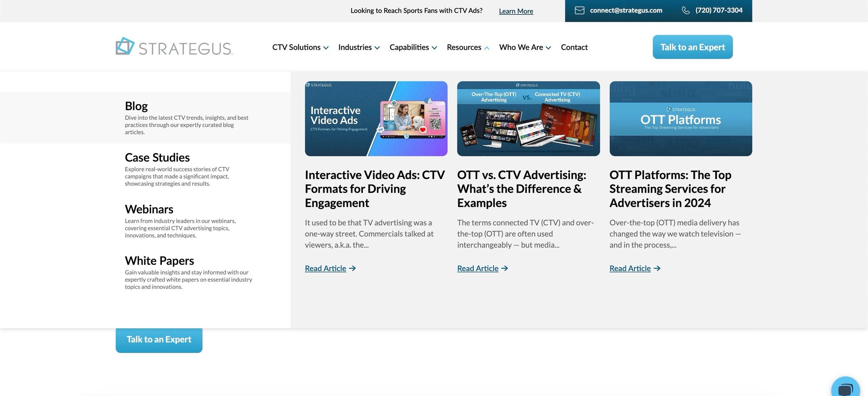Expand the Industries menu chevron
The width and height of the screenshot is (868, 396).
(x=377, y=48)
